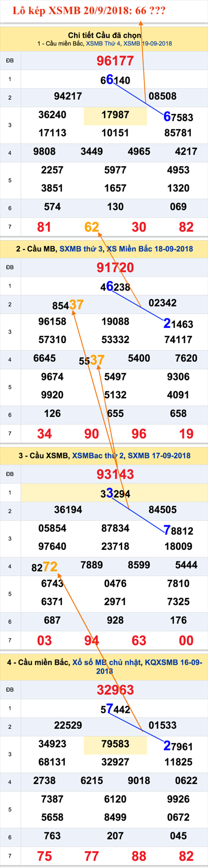This screenshot has width=208, height=868.
Task: Follow the 'XSMBac thứ 2' link
Action: pos(98,455)
